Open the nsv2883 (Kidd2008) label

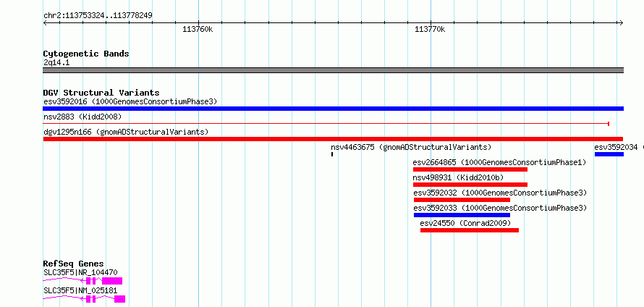tap(82, 117)
